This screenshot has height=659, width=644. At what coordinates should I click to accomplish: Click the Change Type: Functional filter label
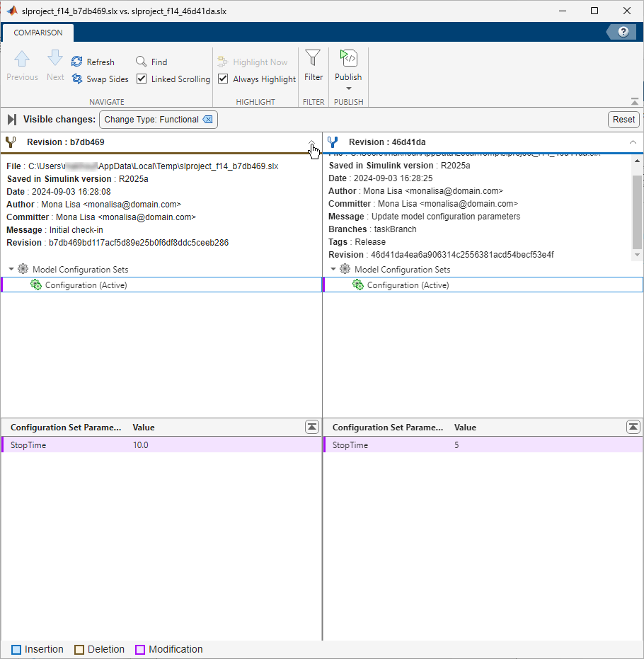151,120
